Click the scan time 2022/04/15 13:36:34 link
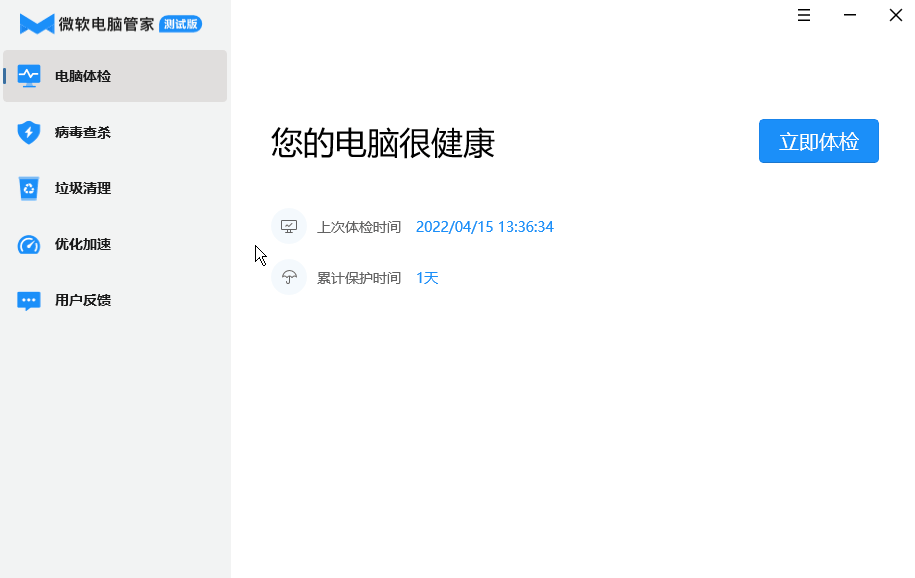Screen dimensions: 915x578 (x=484, y=226)
